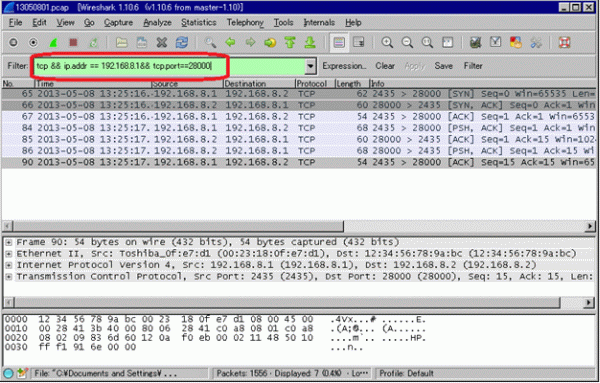Select packet number 65 SYN row

(x=298, y=94)
